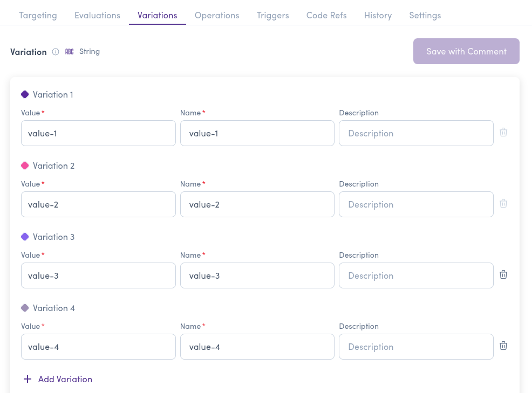
Task: Open the Targeting tab
Action: [x=38, y=15]
